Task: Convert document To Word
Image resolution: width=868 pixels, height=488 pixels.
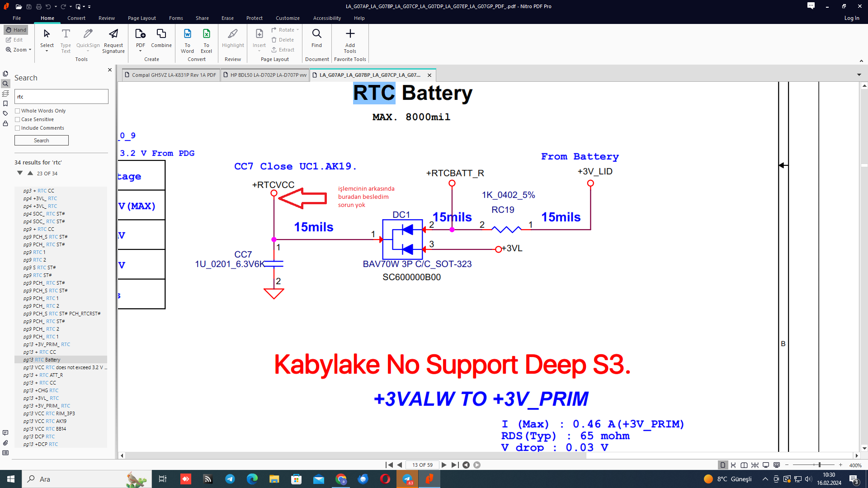Action: click(187, 34)
